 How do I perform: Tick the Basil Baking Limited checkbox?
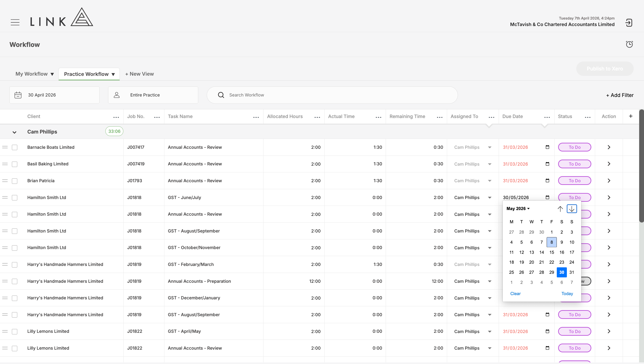15,164
